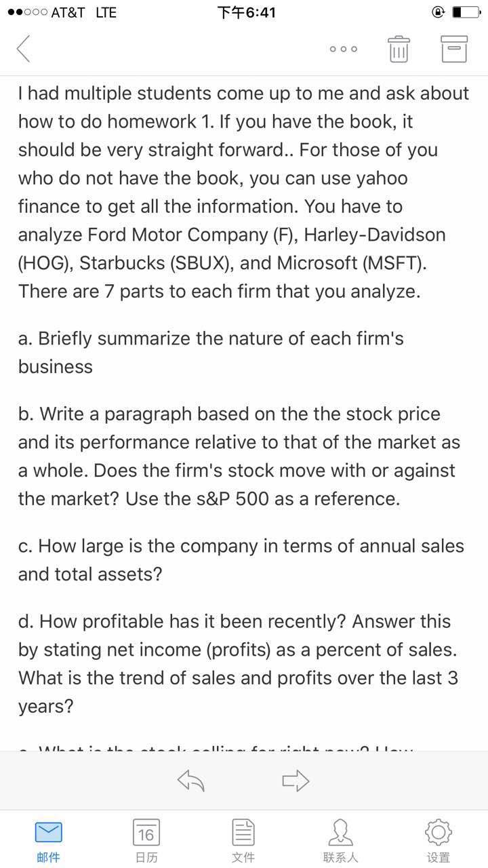The width and height of the screenshot is (488, 868).
Task: Tap the AT&T LTE carrier label
Action: pos(85,12)
